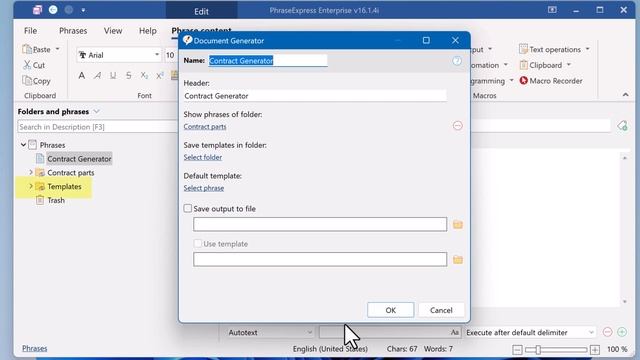Click Select folder link for templates
Screen dimensions: 640x360
[x=203, y=157]
